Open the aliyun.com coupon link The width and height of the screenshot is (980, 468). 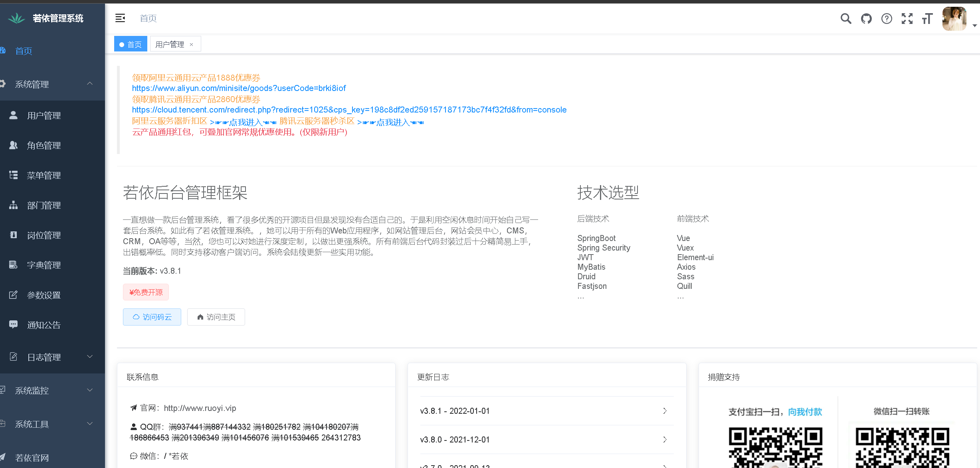(239, 88)
